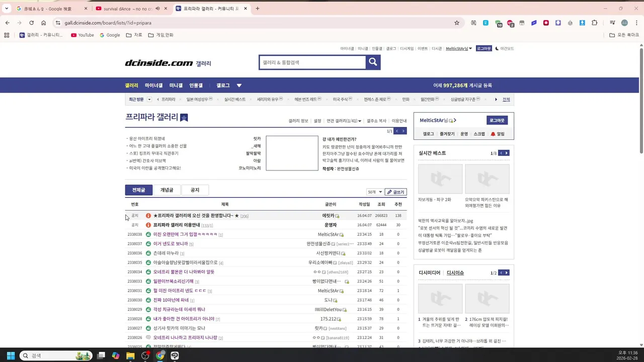Viewport: 644px width, 362px height.
Task: Click the 알림 bell in user box
Action: click(497, 134)
